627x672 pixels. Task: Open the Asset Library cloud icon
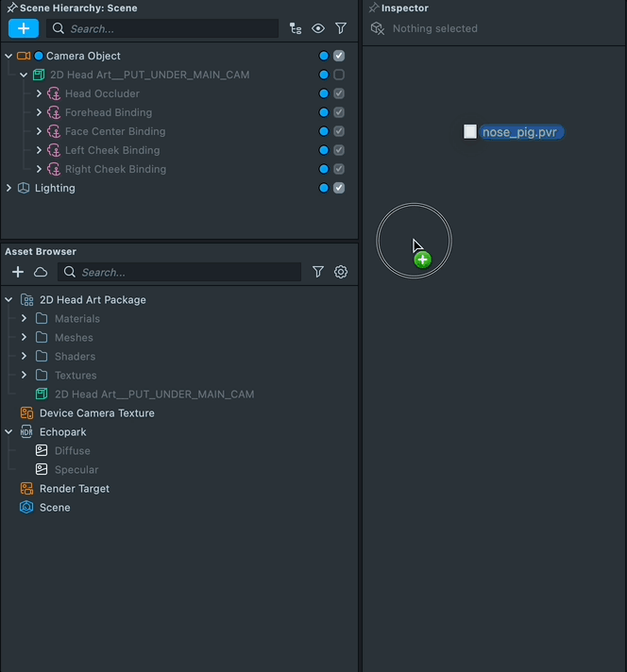click(x=41, y=272)
